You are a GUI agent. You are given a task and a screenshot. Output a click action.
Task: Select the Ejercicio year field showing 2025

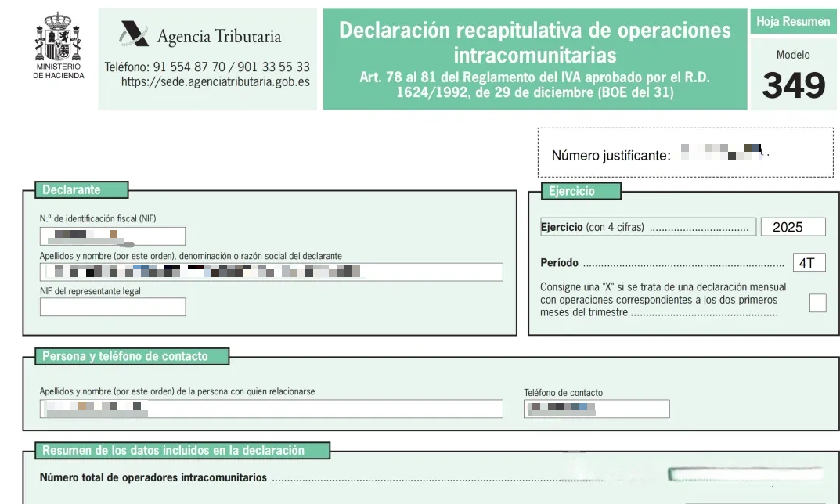pyautogui.click(x=792, y=227)
